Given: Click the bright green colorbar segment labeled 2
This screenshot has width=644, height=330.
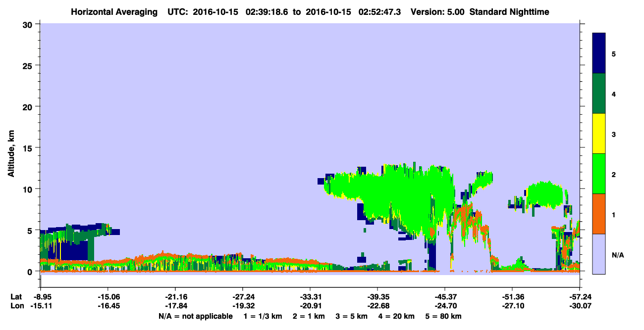Looking at the screenshot, I should (x=599, y=174).
